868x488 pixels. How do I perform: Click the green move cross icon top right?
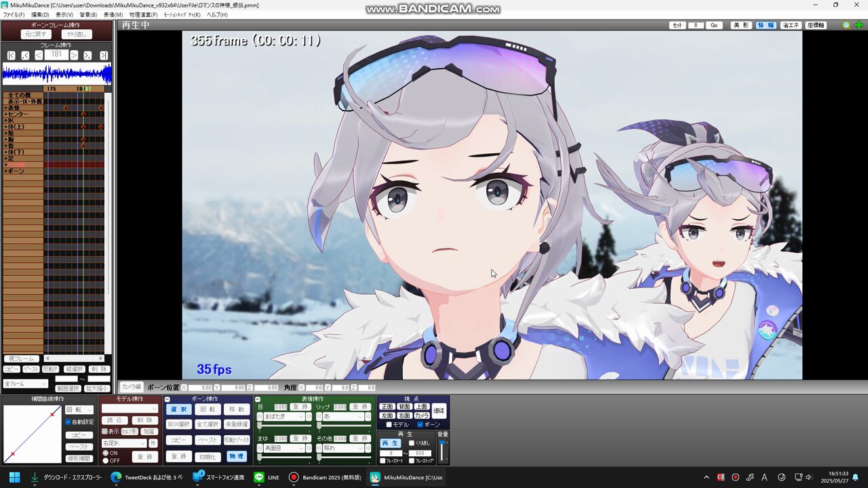click(859, 25)
